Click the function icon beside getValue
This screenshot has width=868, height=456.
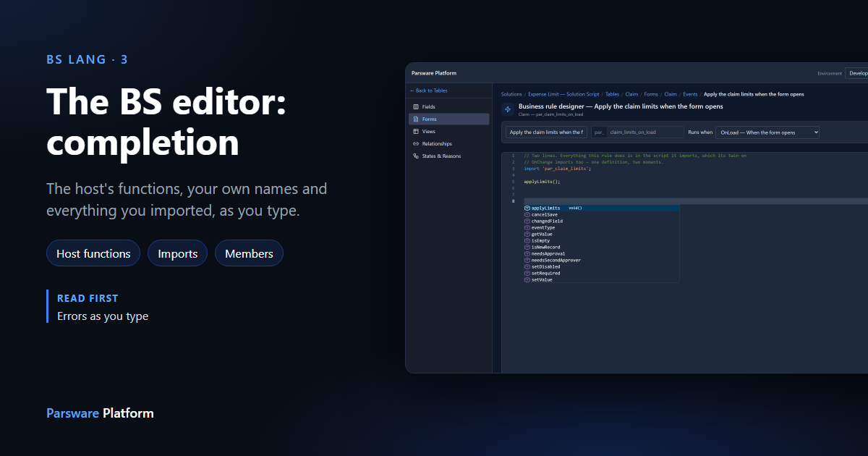(x=527, y=235)
